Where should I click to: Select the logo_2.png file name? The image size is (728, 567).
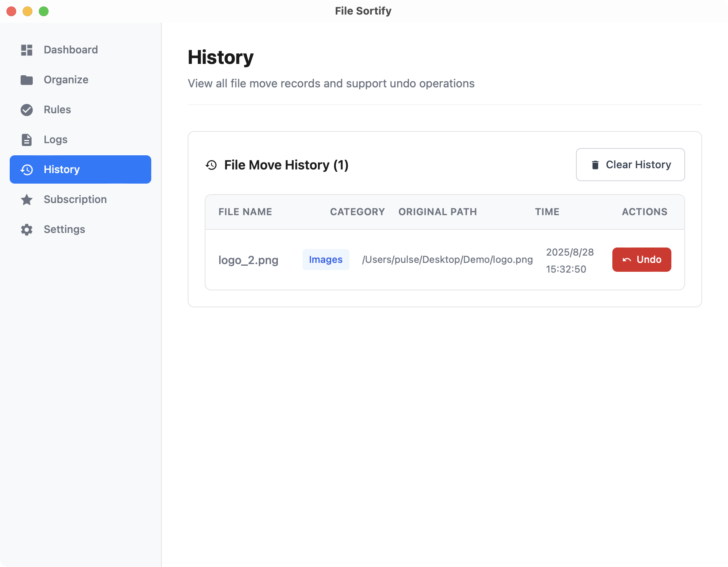click(248, 260)
